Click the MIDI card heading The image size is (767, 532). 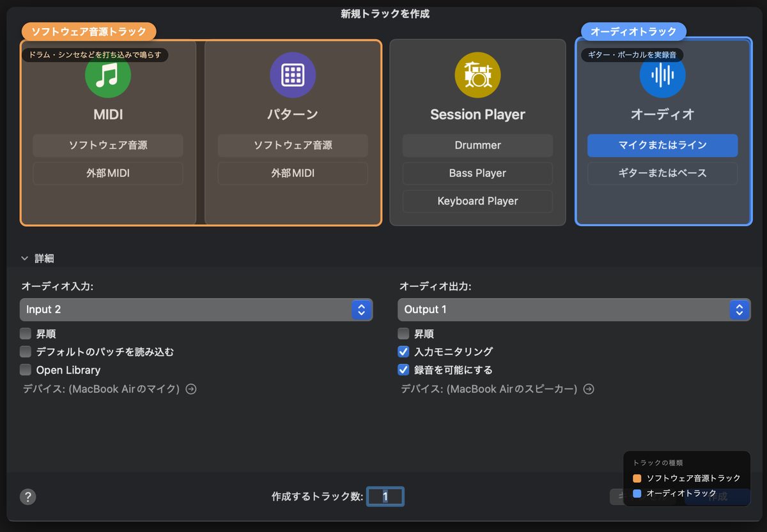108,115
